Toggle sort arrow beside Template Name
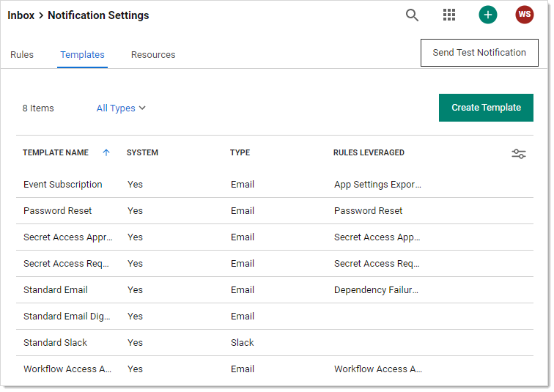The width and height of the screenshot is (554, 392). pyautogui.click(x=106, y=153)
